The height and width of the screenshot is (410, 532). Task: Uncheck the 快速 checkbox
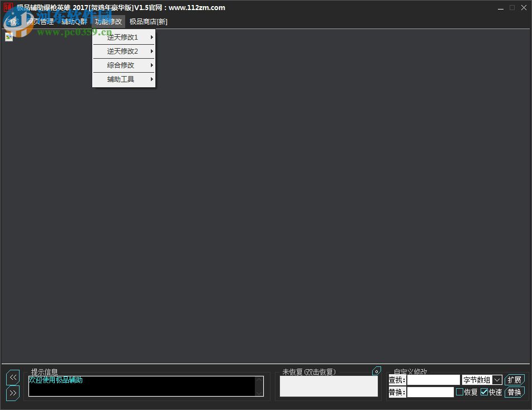[x=484, y=392]
